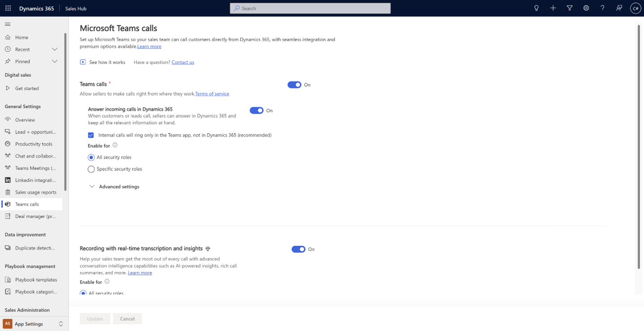Click the Playbook templates icon
644x331 pixels.
coord(8,280)
